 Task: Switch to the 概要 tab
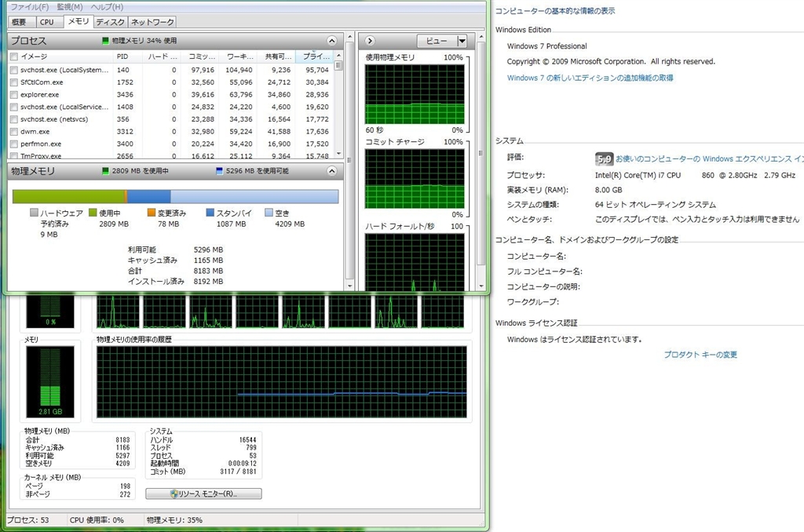pos(22,22)
